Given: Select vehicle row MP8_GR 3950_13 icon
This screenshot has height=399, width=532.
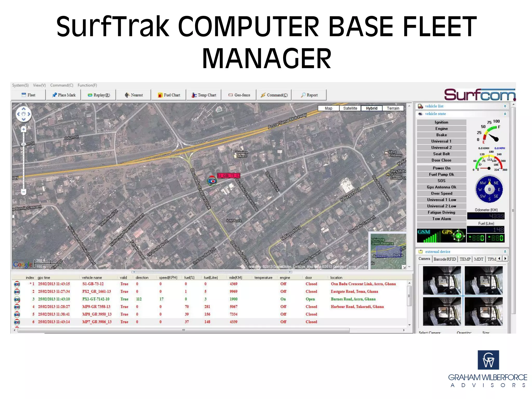Looking at the screenshot, I should (17, 314).
